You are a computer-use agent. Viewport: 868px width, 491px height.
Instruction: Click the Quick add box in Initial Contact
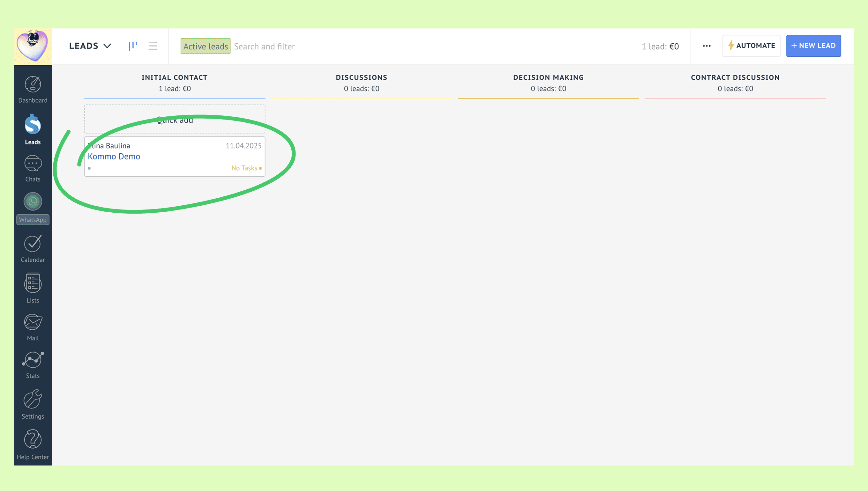pos(175,119)
